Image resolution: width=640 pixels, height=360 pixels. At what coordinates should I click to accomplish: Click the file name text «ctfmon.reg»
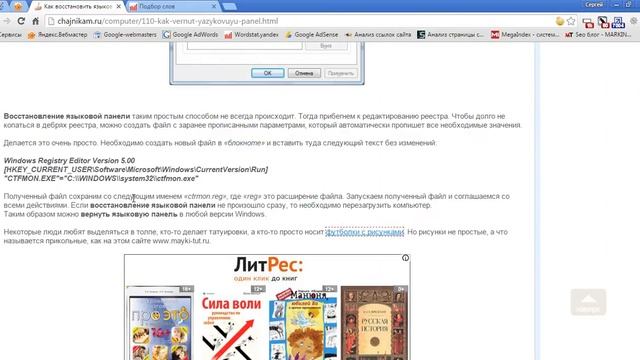206,196
